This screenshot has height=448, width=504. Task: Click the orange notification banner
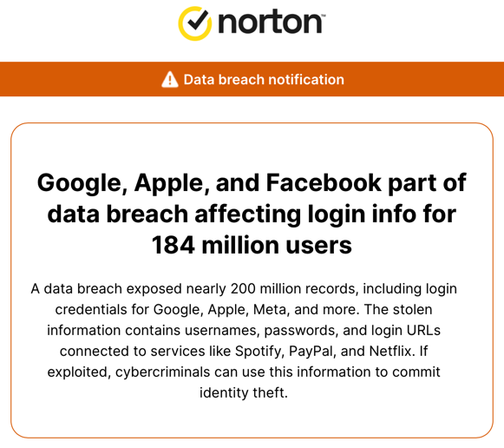pos(252,79)
